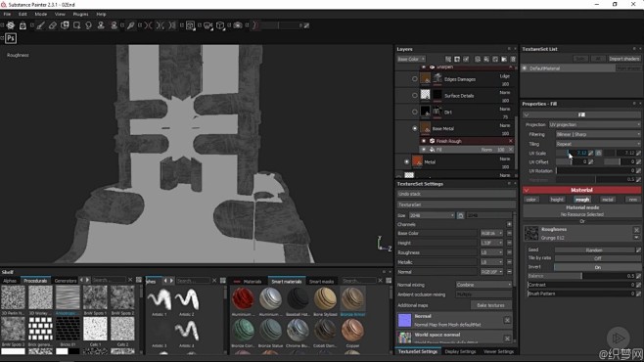Toggle the Invert On button

(x=597, y=267)
